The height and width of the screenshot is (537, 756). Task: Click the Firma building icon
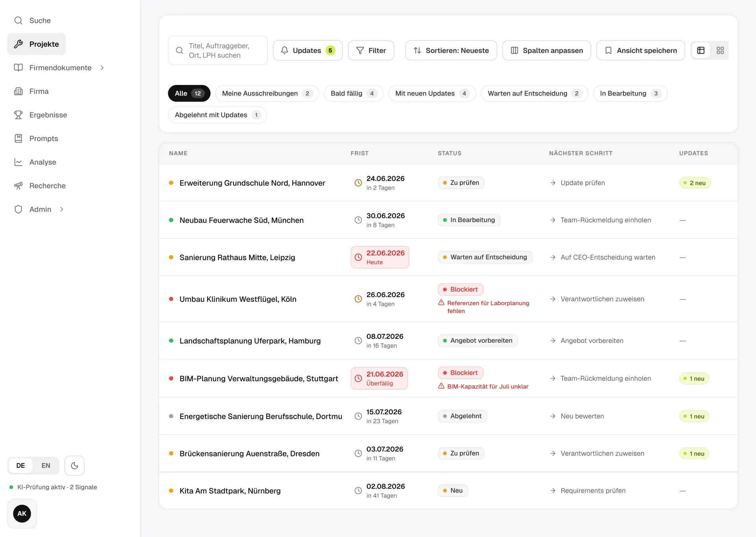coord(18,91)
